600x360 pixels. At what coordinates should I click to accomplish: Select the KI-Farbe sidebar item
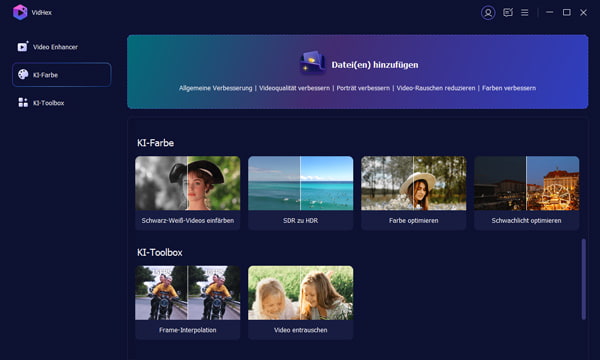tap(62, 75)
